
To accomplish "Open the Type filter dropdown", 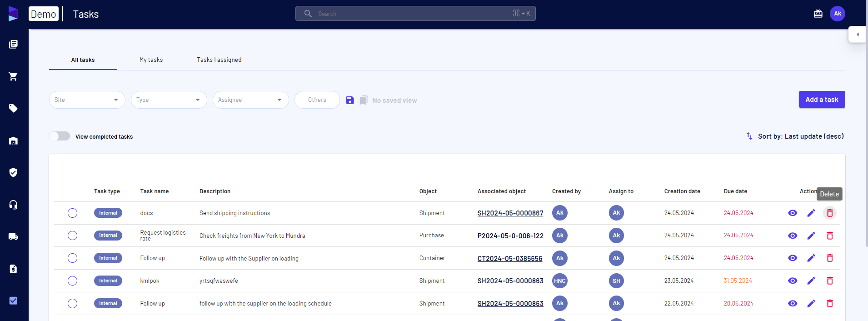I will click(x=169, y=100).
